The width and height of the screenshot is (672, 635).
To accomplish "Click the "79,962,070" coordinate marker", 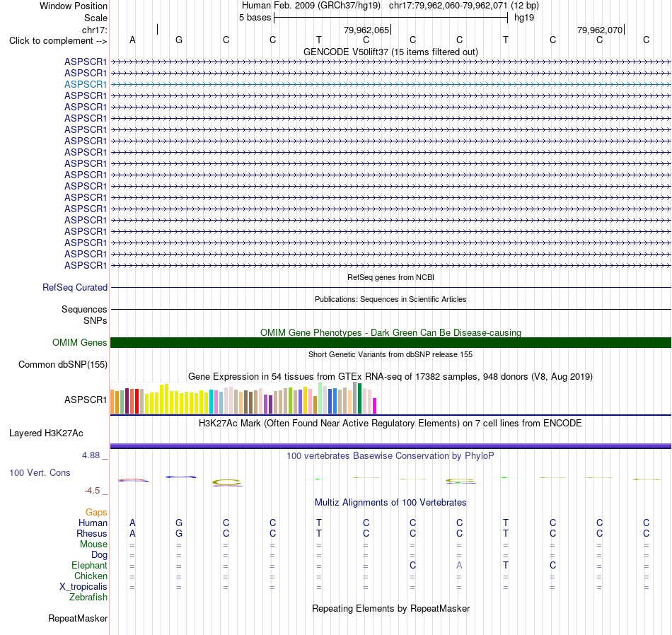I will coord(600,30).
